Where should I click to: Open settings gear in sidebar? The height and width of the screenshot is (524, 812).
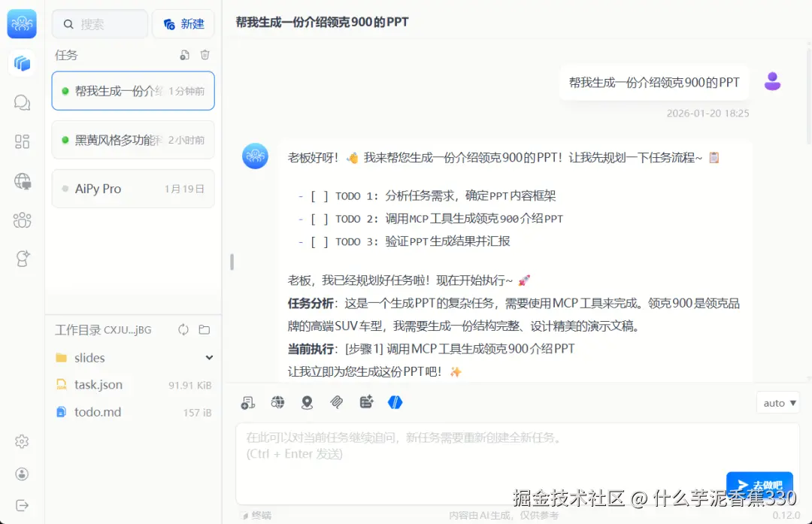point(22,441)
